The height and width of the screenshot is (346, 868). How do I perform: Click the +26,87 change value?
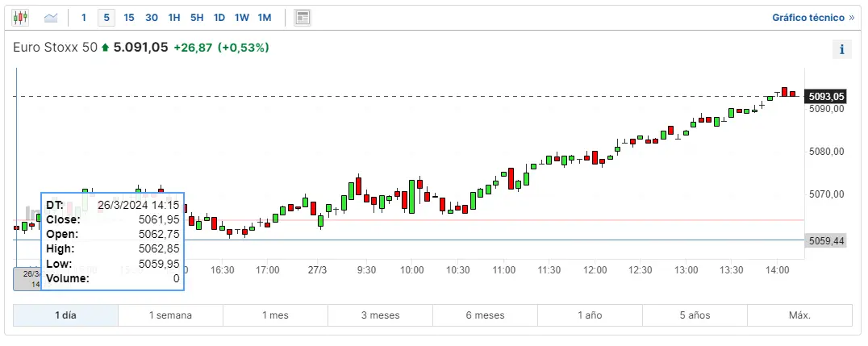coord(193,48)
